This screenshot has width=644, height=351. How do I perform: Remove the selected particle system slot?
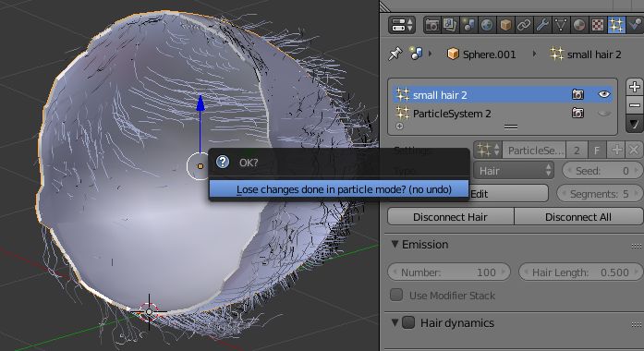(635, 105)
